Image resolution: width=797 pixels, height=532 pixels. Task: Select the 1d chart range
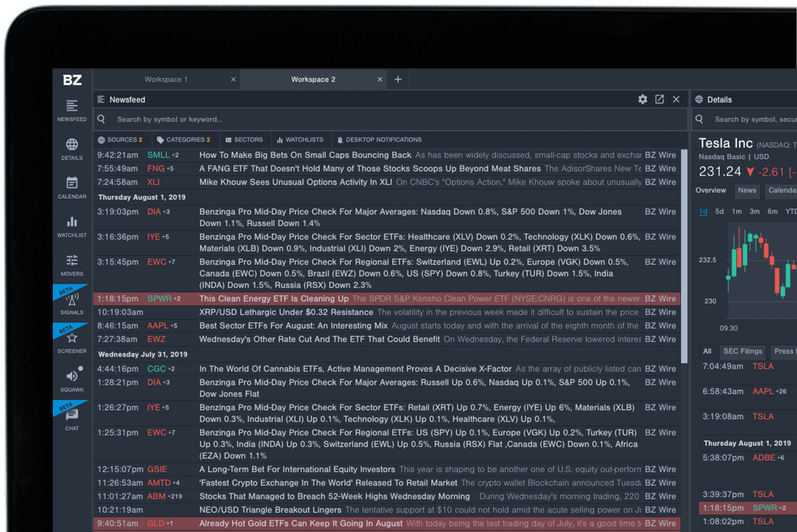pos(703,211)
